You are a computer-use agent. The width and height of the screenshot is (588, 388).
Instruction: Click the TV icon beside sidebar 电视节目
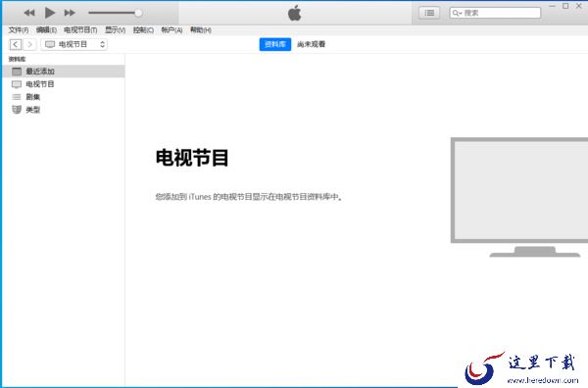[x=17, y=84]
